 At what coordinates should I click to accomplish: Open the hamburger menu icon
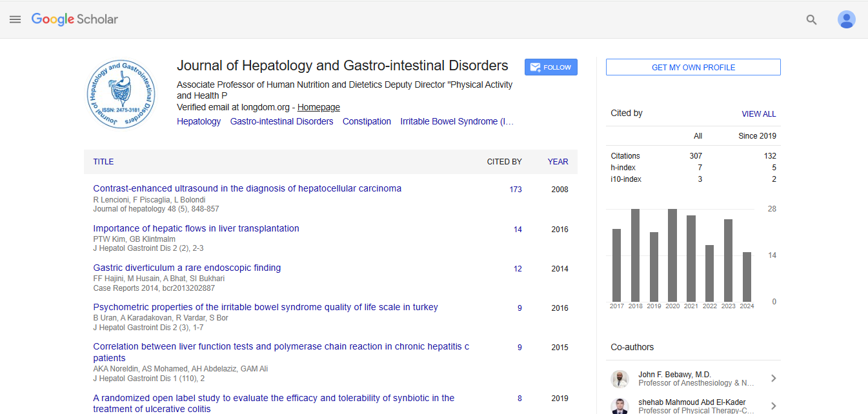click(15, 19)
